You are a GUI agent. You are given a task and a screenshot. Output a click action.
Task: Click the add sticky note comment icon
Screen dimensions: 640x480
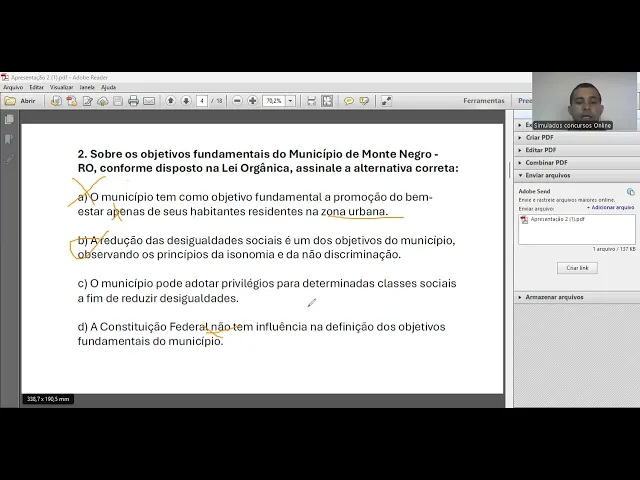click(349, 101)
